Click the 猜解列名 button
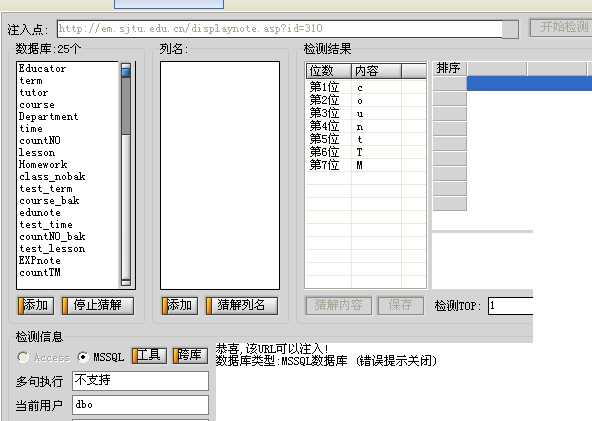This screenshot has width=592, height=421. (x=242, y=305)
